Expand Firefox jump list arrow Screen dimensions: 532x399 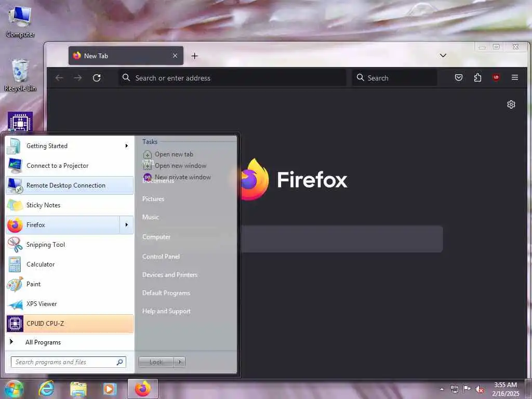pos(127,225)
